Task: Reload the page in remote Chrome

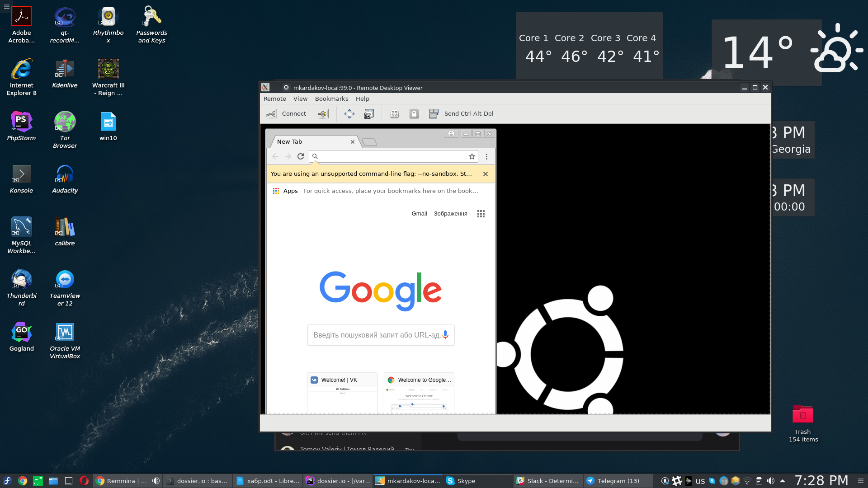Action: pyautogui.click(x=301, y=156)
